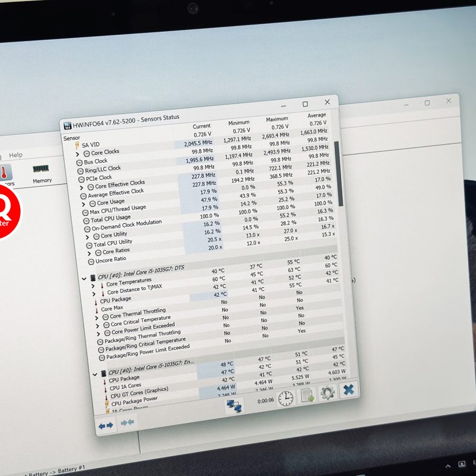Close sensors with the blue X icon
The height and width of the screenshot is (476, 476).
349,389
